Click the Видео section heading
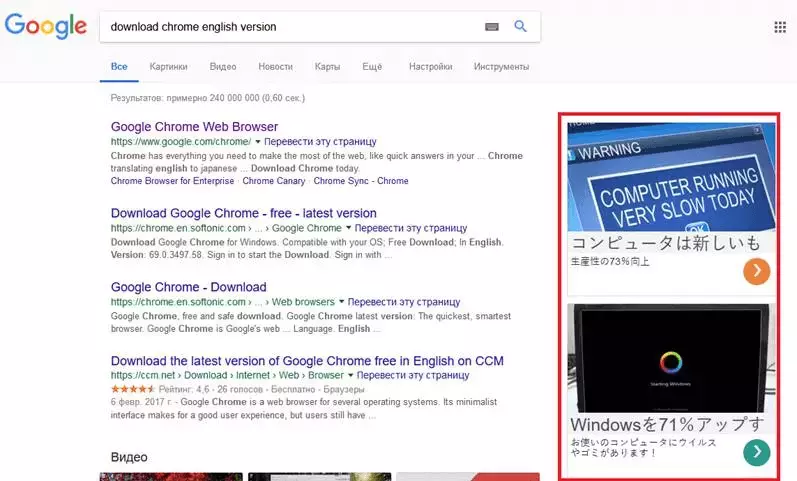 point(129,457)
